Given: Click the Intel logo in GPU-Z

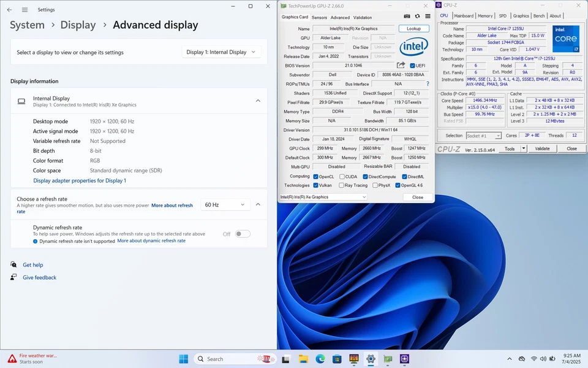Looking at the screenshot, I should (x=413, y=47).
